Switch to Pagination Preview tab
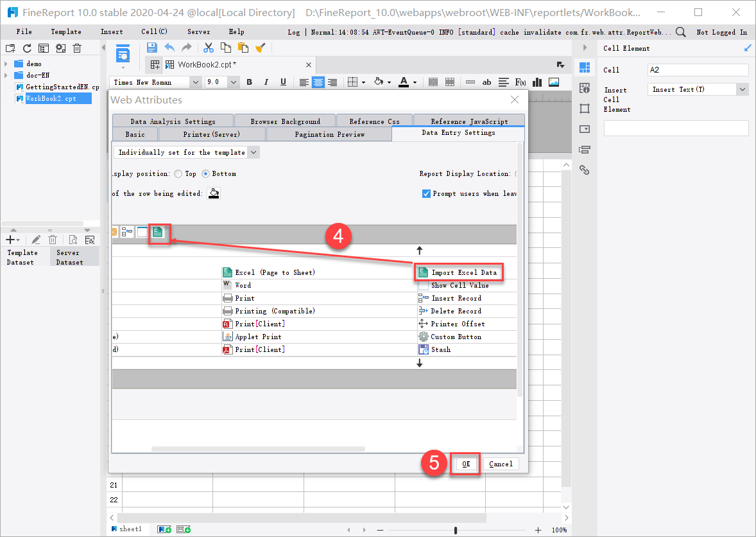 click(330, 134)
